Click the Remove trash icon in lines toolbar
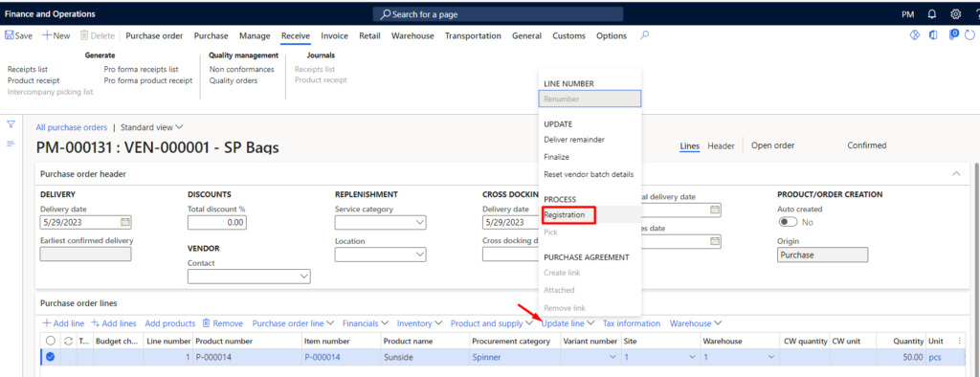The image size is (980, 377). 207,323
